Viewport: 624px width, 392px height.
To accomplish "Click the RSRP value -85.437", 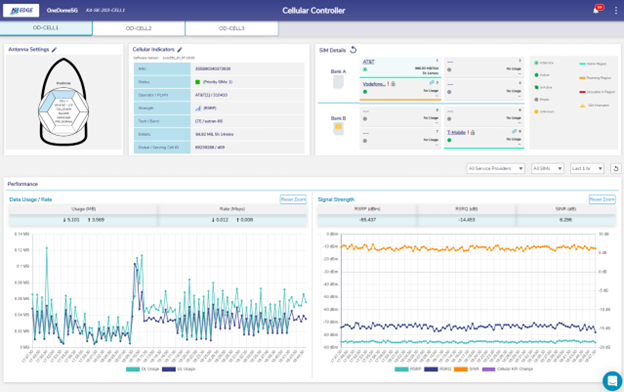I will point(367,220).
